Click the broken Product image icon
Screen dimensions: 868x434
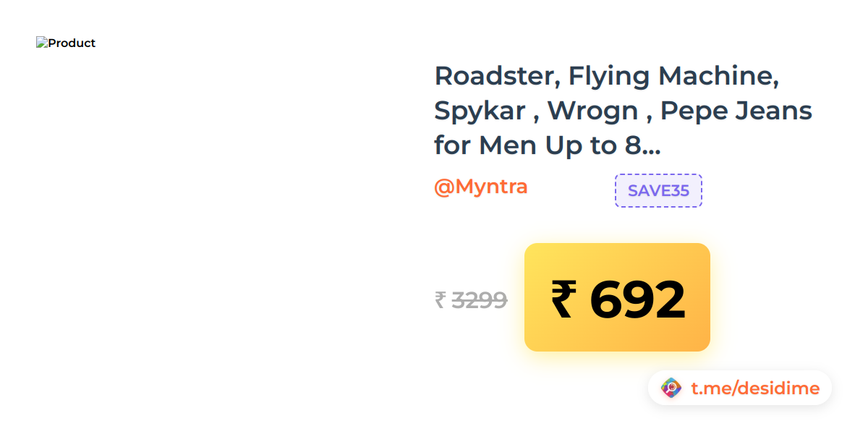coord(42,43)
